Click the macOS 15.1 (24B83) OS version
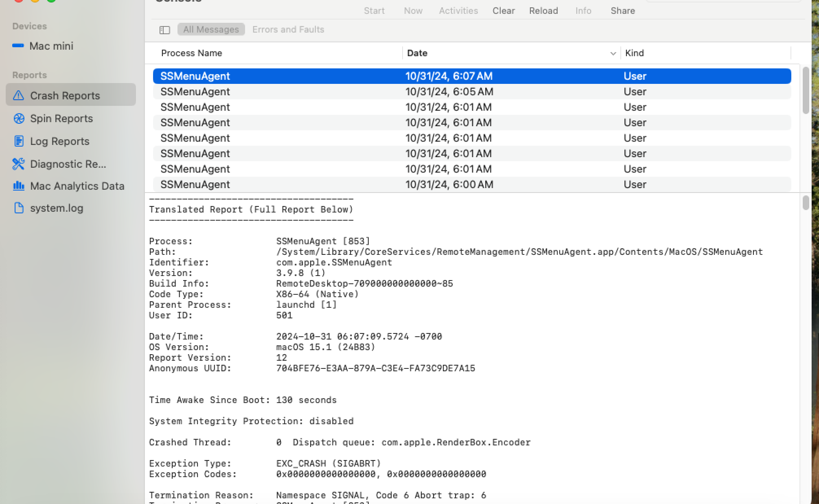 (x=326, y=347)
